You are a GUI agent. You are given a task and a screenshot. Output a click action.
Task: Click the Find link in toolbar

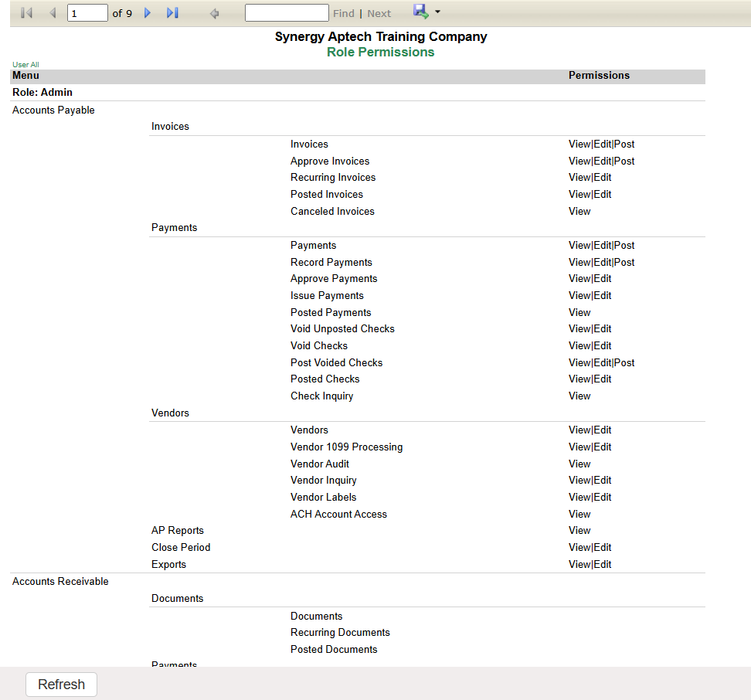click(344, 13)
